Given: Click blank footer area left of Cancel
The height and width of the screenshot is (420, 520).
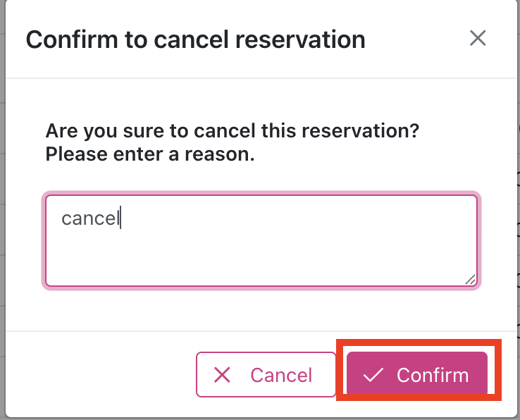Looking at the screenshot, I should (99, 375).
